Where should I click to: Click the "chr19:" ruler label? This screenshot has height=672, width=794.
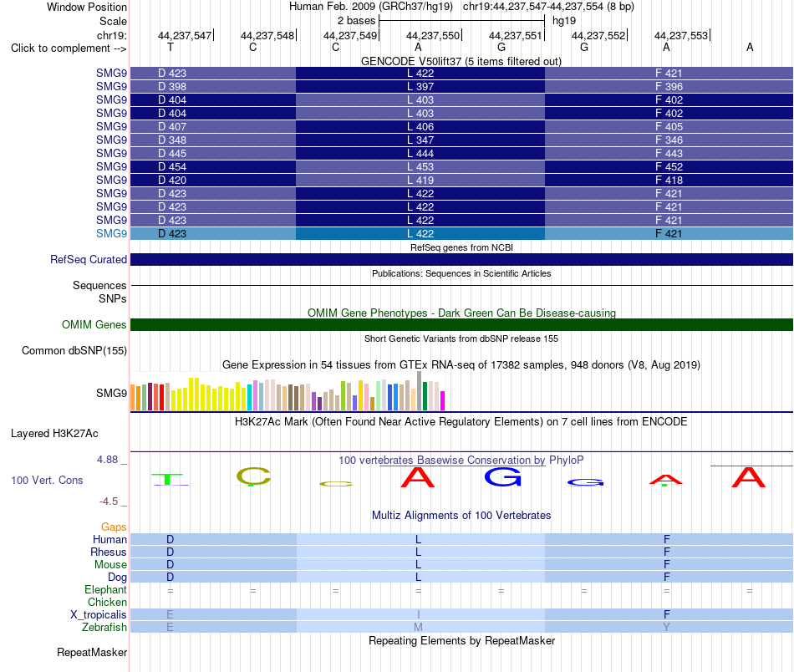coord(111,35)
